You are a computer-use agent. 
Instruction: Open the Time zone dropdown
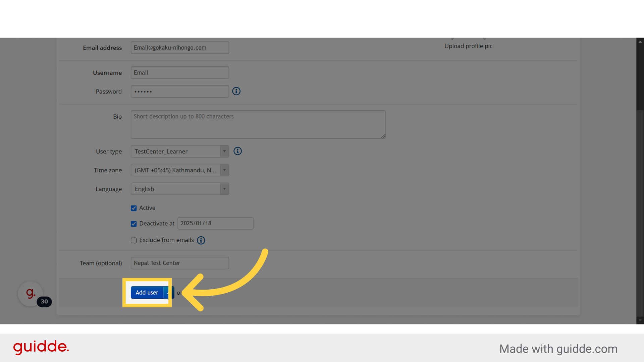pos(180,170)
